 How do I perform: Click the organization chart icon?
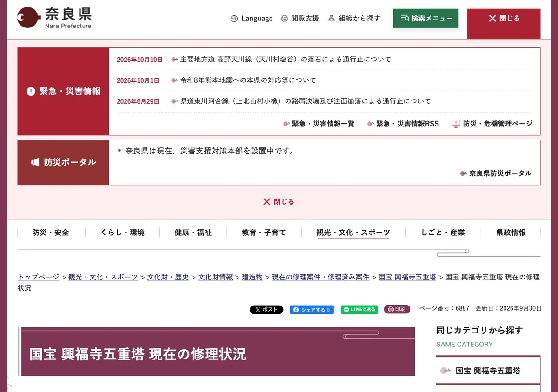pyautogui.click(x=332, y=19)
